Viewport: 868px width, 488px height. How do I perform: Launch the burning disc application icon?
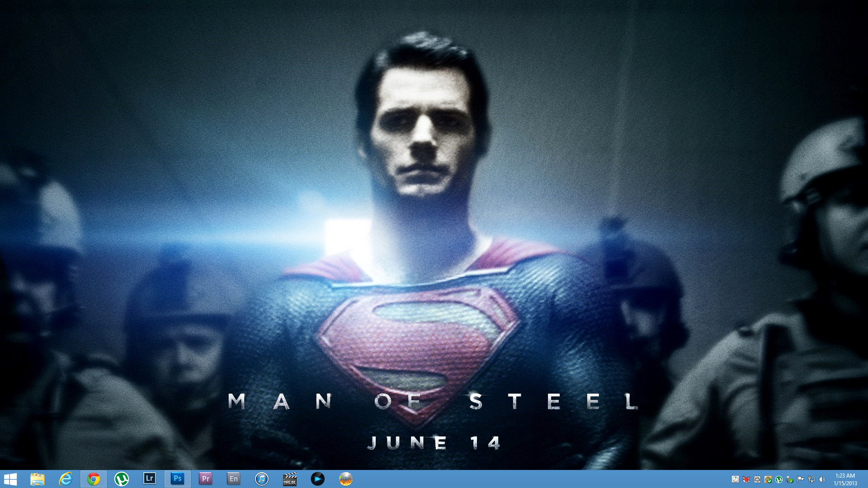tap(346, 479)
